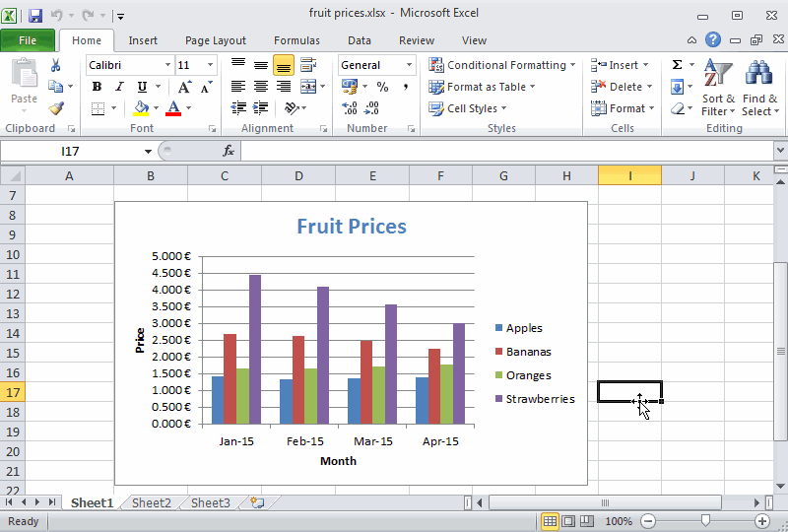Image resolution: width=788 pixels, height=532 pixels.
Task: Apply the yellow fill color to cell
Action: pyautogui.click(x=141, y=108)
